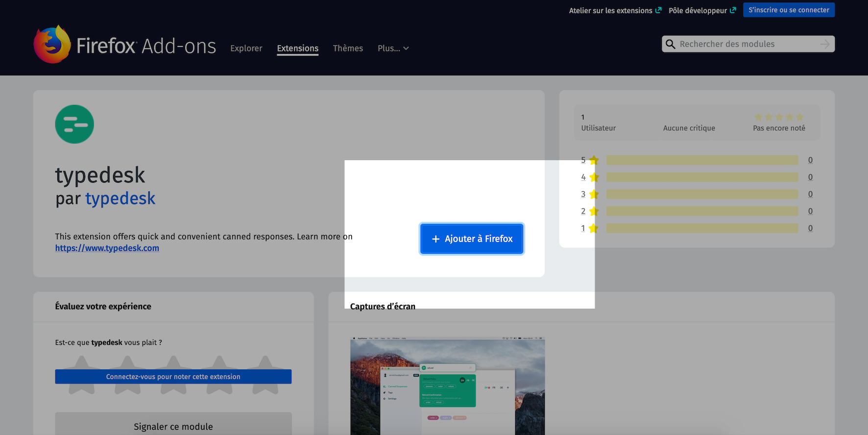Open the typedesk screenshot thumbnail
This screenshot has width=868, height=435.
tap(447, 386)
